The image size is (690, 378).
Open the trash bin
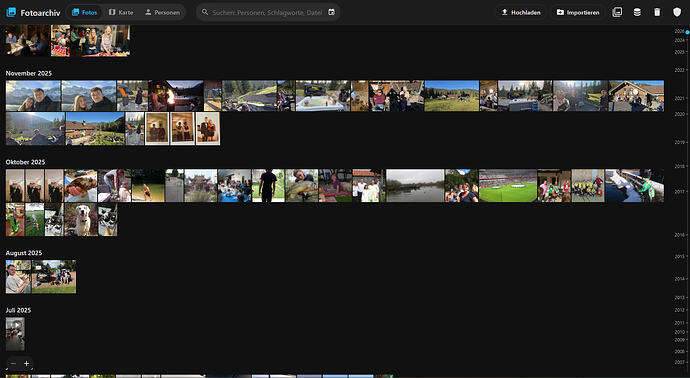(657, 12)
